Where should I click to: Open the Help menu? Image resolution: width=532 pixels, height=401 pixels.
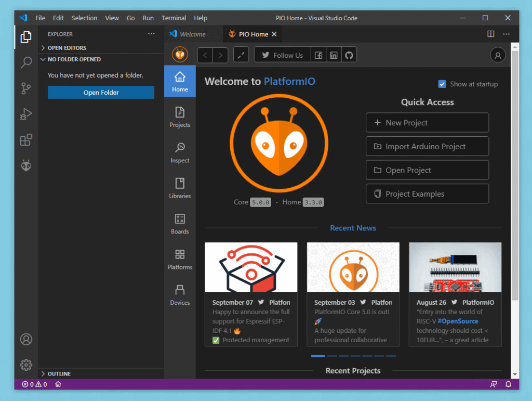click(201, 18)
